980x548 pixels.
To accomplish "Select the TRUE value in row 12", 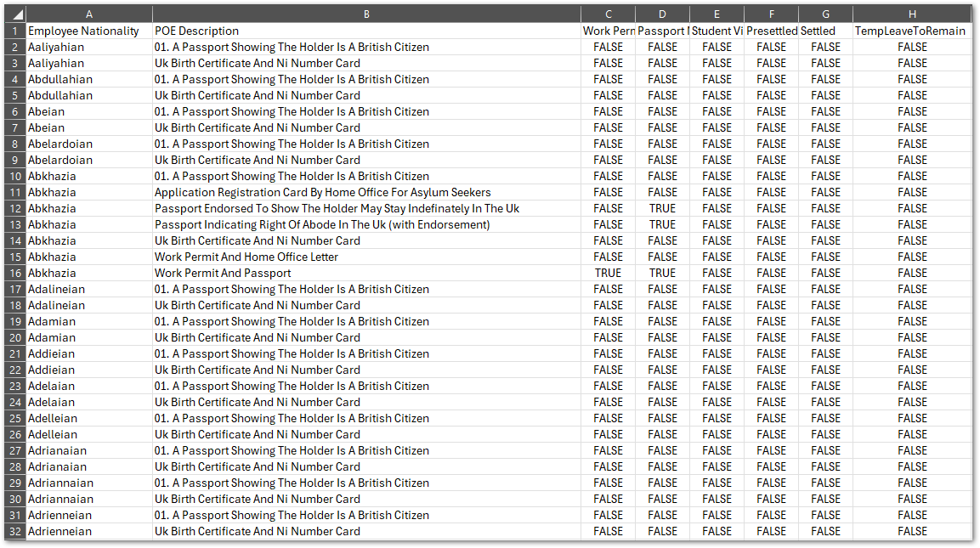I will point(662,209).
